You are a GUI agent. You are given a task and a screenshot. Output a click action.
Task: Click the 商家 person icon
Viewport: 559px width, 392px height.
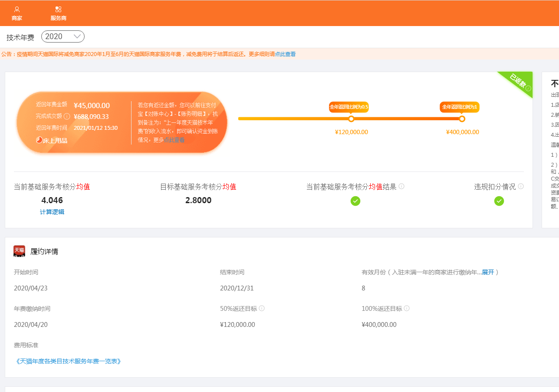pos(17,9)
